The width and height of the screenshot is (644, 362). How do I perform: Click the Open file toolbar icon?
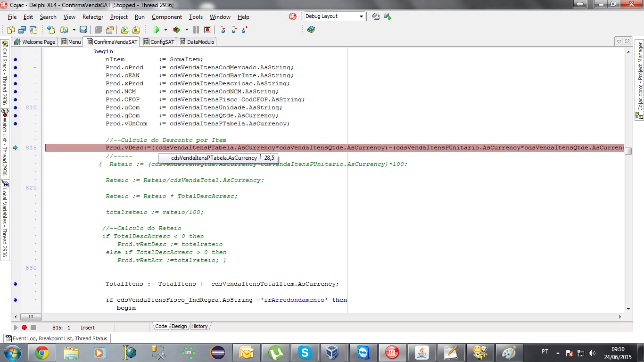point(63,29)
